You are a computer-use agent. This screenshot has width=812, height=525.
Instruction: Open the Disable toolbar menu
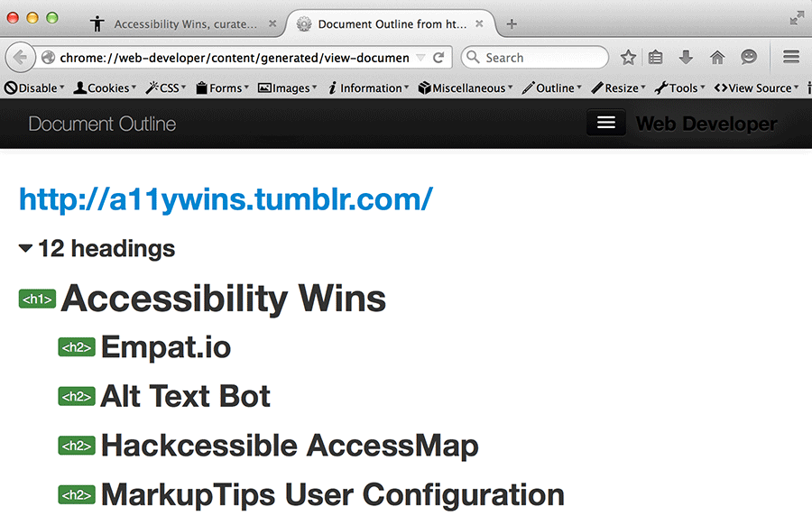34,88
